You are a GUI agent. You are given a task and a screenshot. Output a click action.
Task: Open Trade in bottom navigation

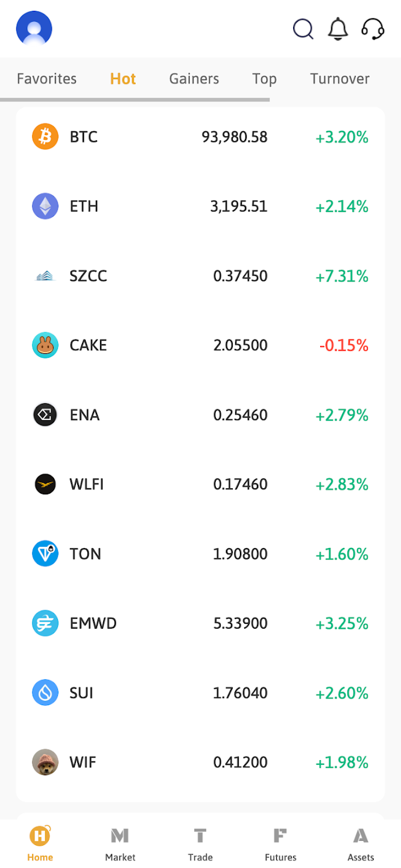(200, 844)
